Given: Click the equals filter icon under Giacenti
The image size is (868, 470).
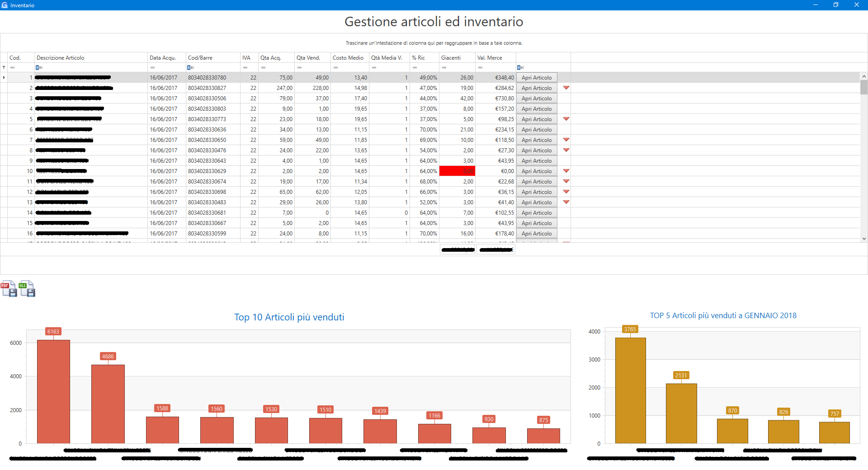Looking at the screenshot, I should point(444,68).
